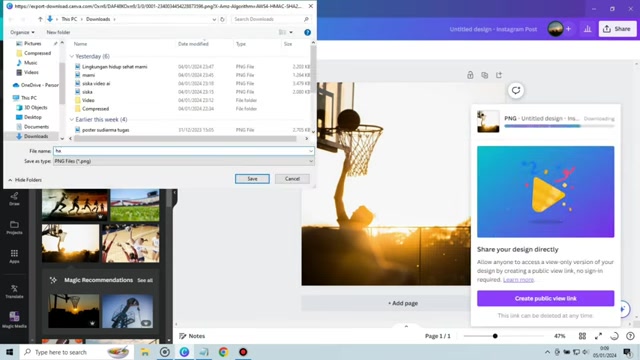Screen dimensions: 640x360
Task: Open the Save as type dropdown
Action: 184,161
